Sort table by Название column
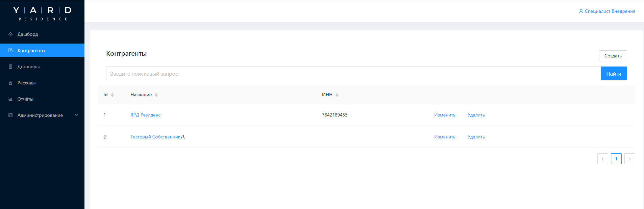This screenshot has width=644, height=209. (x=156, y=95)
